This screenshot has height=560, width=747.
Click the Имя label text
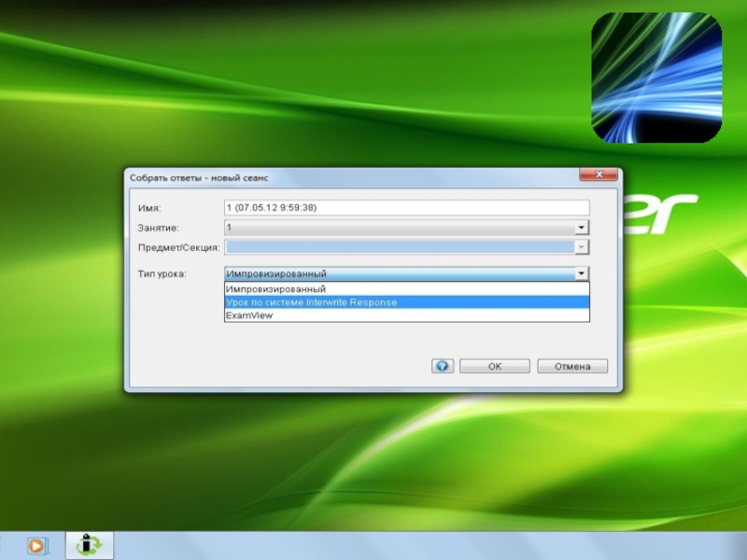coord(149,208)
